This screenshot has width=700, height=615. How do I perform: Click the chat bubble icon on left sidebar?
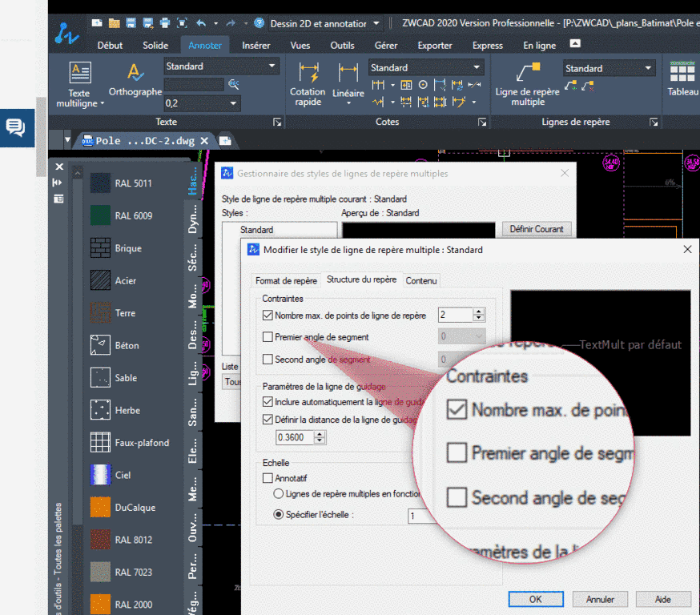(x=16, y=127)
